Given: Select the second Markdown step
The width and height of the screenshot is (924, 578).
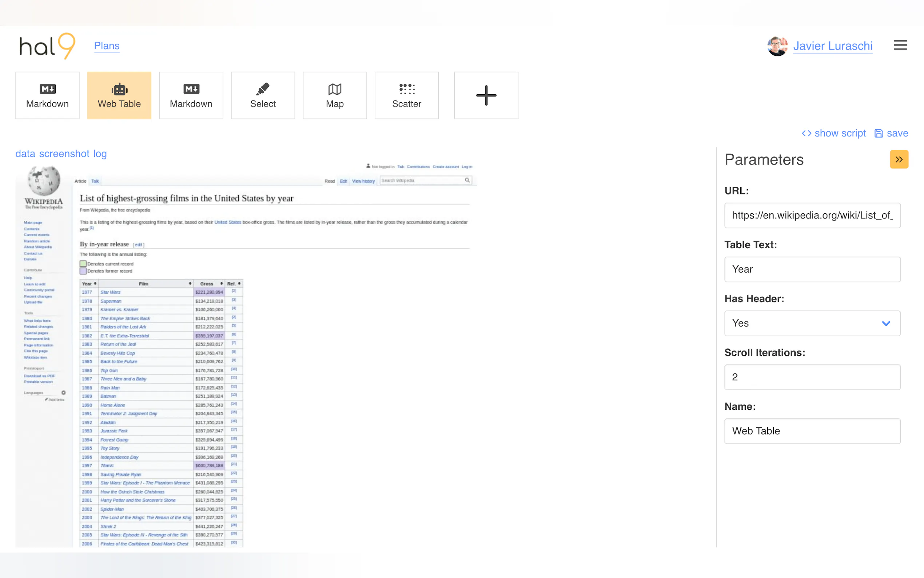Looking at the screenshot, I should click(191, 96).
